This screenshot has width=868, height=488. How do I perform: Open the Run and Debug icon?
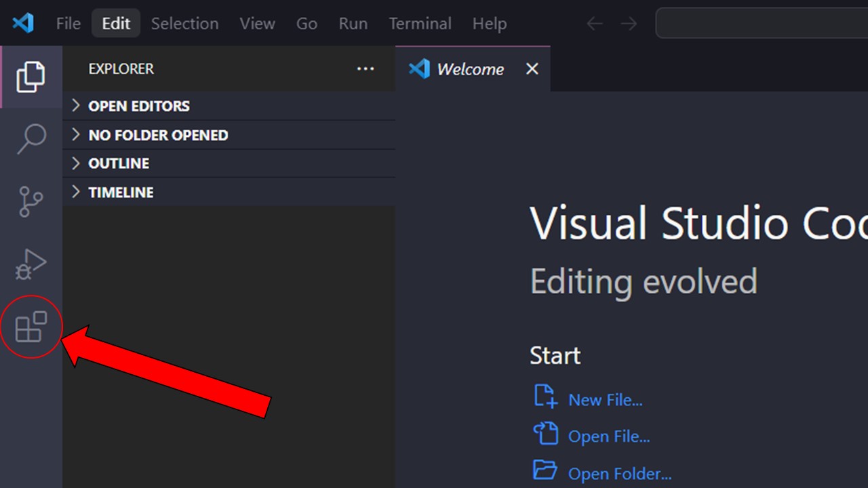pos(31,264)
